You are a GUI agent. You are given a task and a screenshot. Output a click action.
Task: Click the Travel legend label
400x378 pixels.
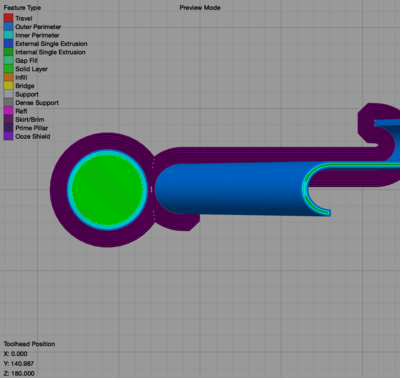click(x=24, y=18)
